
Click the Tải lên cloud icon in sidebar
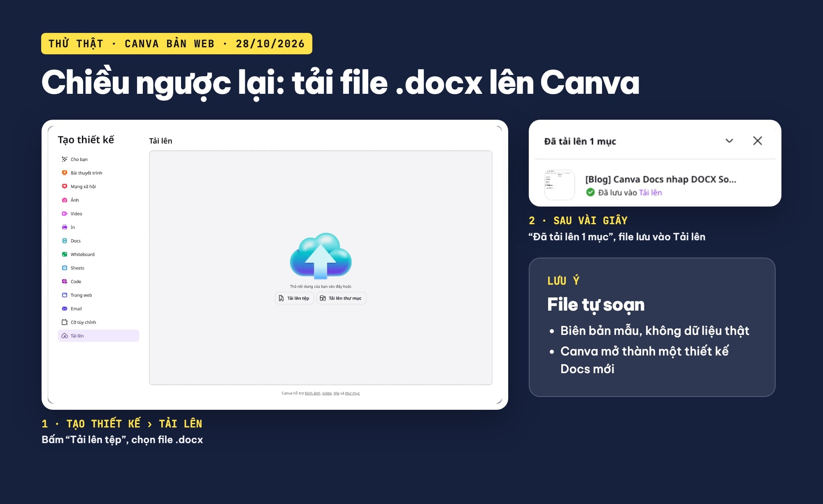pos(65,336)
